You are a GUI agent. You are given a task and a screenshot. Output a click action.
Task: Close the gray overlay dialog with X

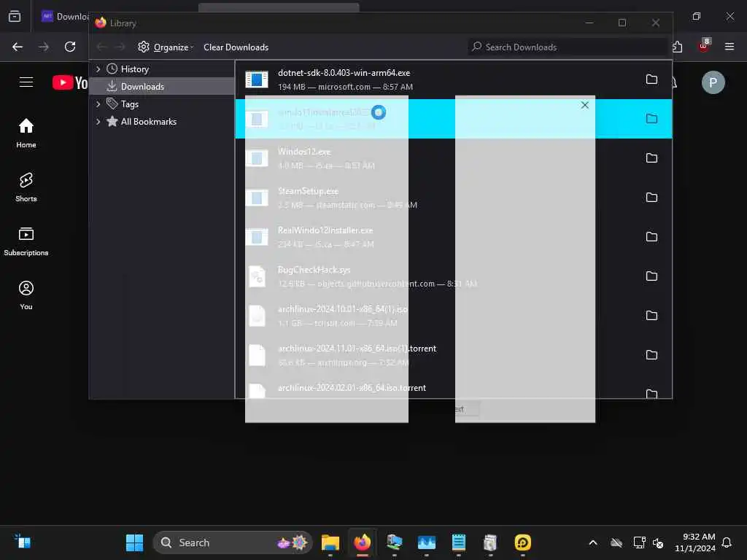[x=584, y=105]
